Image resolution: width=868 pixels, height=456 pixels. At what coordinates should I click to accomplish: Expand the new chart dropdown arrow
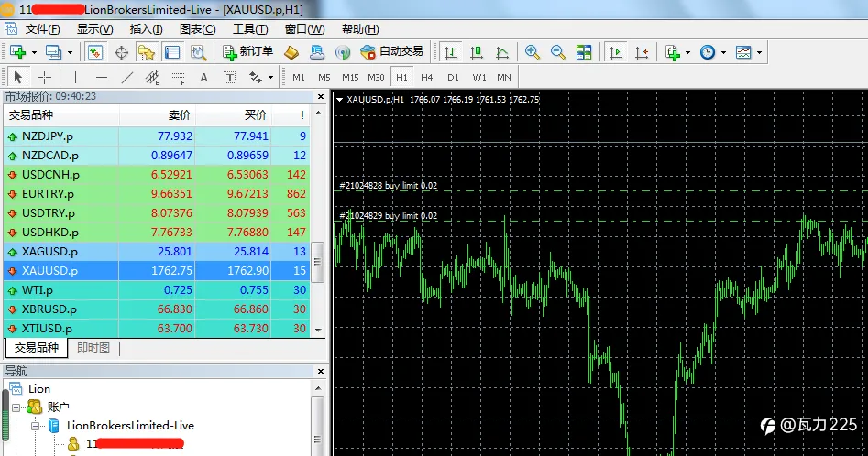[x=34, y=52]
